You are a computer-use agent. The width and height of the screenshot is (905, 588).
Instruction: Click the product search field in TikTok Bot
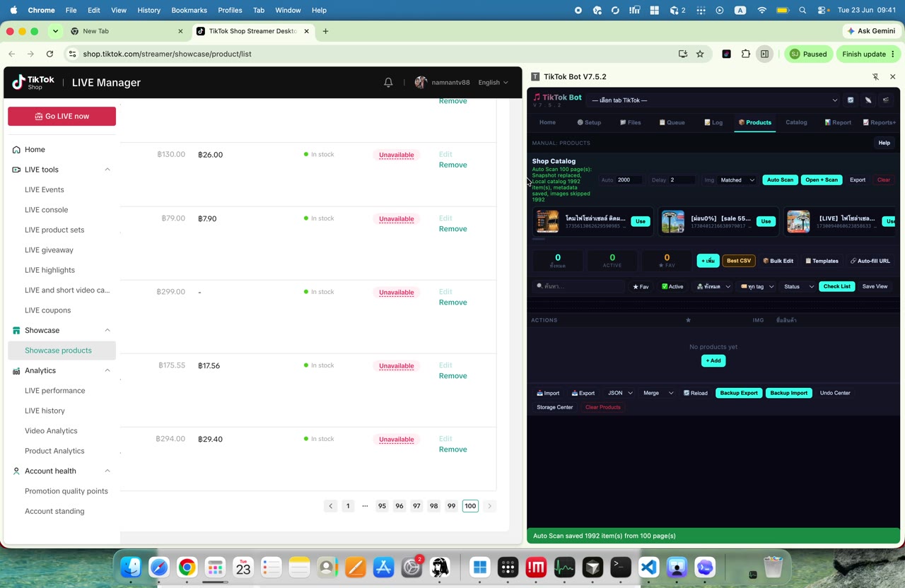tap(578, 286)
